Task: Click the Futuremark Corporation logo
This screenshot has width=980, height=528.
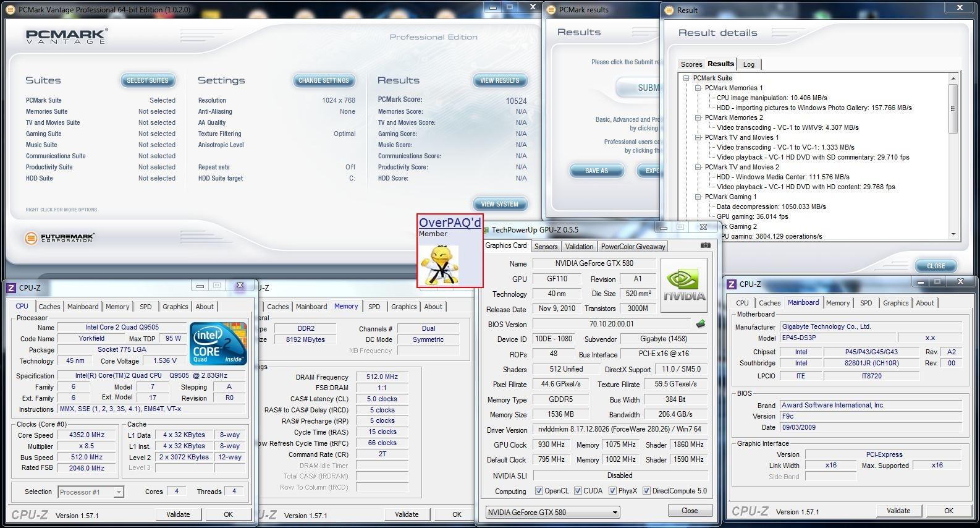Action: pyautogui.click(x=59, y=238)
